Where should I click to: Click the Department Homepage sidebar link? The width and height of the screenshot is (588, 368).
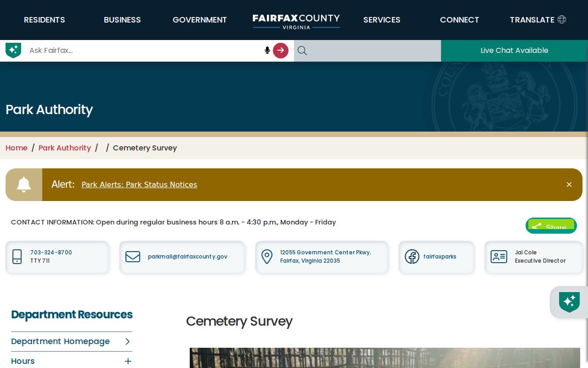[60, 341]
